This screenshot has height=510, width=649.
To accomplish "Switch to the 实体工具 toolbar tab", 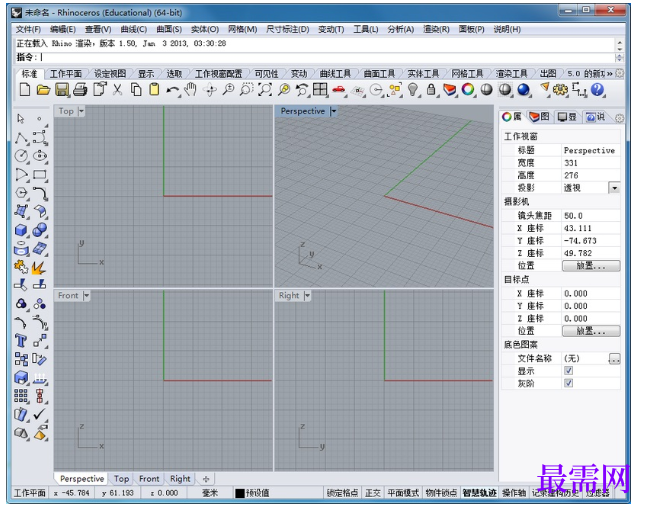I will (423, 74).
